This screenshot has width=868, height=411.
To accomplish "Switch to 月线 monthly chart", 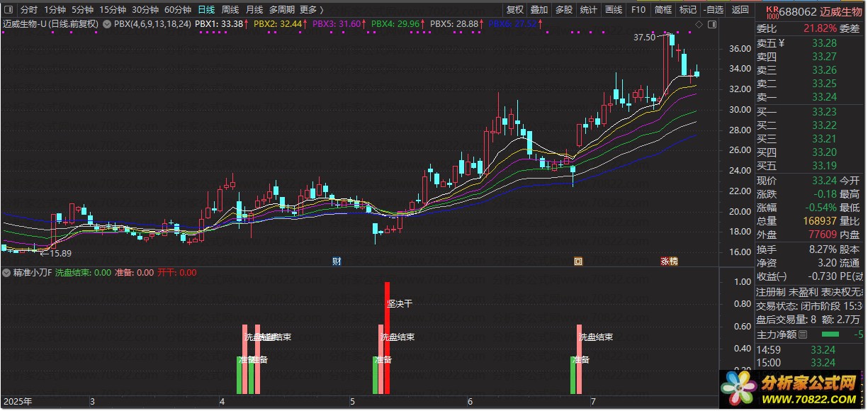I will pyautogui.click(x=254, y=10).
